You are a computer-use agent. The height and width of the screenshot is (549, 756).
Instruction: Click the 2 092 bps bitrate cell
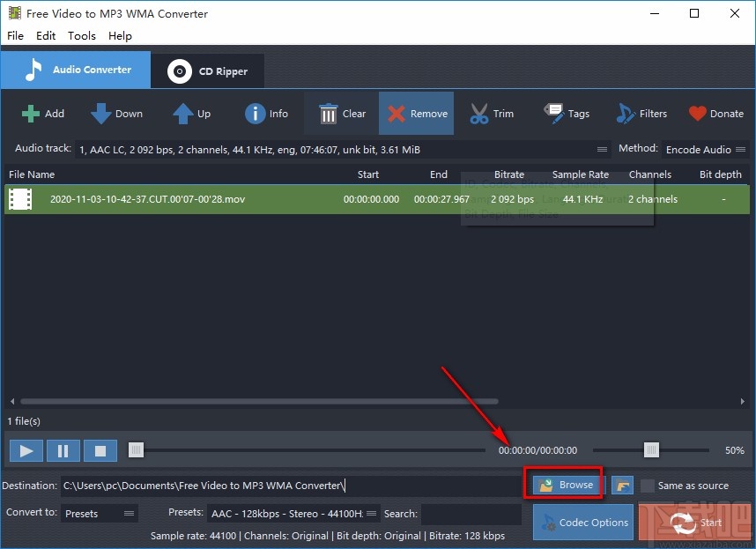coord(513,199)
